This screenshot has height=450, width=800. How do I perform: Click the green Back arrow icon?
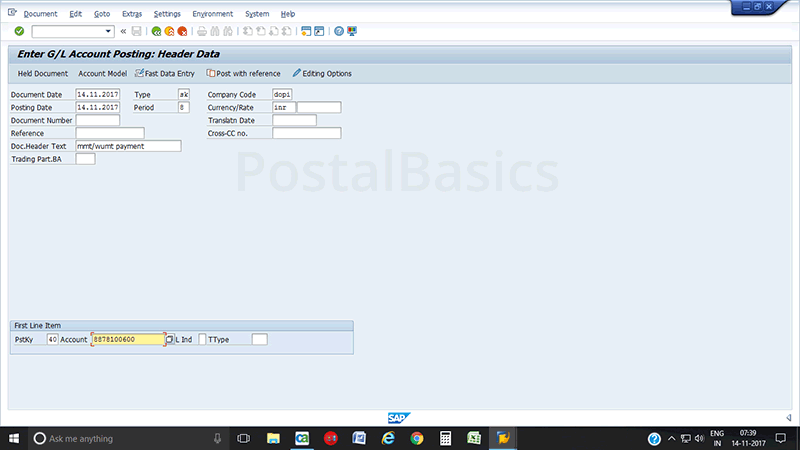coord(156,31)
